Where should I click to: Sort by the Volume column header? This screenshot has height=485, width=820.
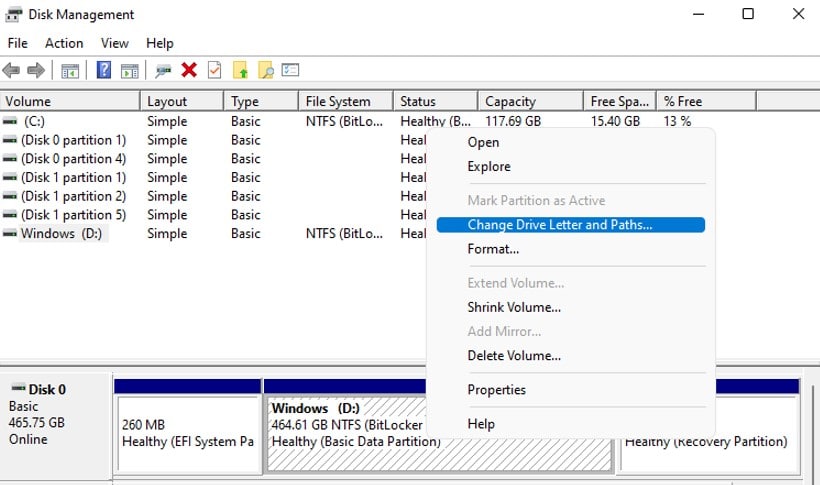(x=70, y=101)
